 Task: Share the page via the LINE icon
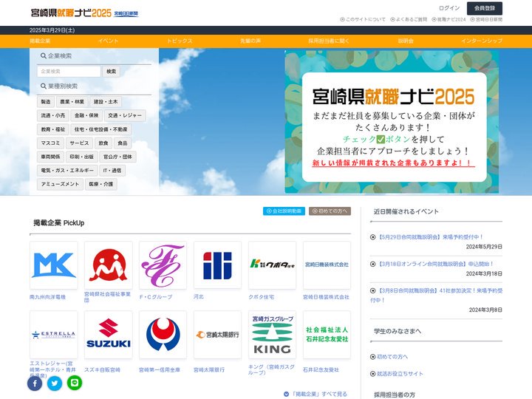pyautogui.click(x=75, y=383)
